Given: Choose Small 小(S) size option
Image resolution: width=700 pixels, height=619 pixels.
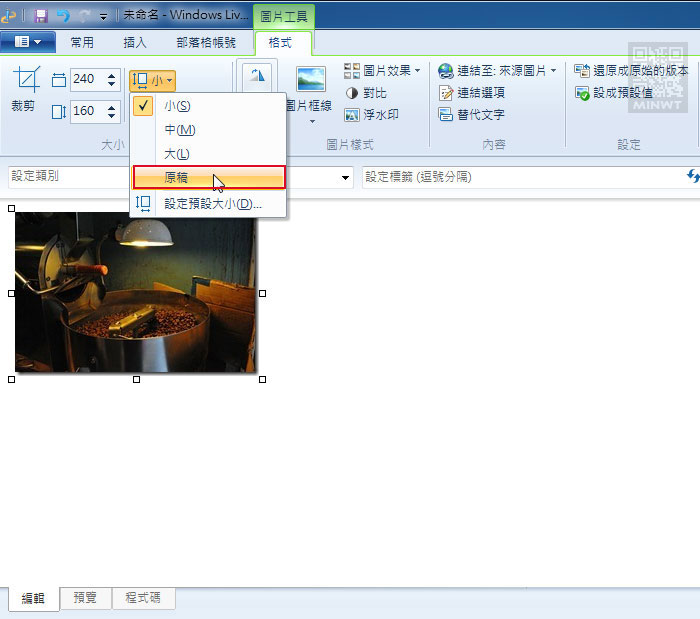Looking at the screenshot, I should 209,106.
